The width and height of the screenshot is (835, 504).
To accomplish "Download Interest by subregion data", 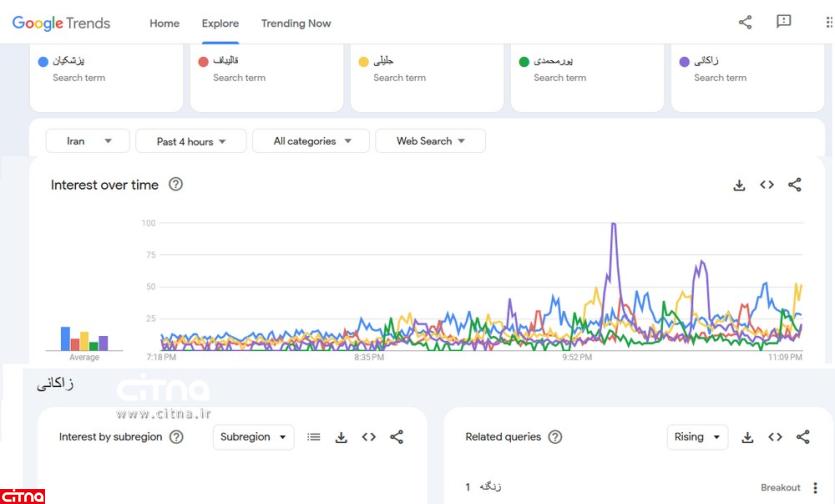I will [341, 437].
